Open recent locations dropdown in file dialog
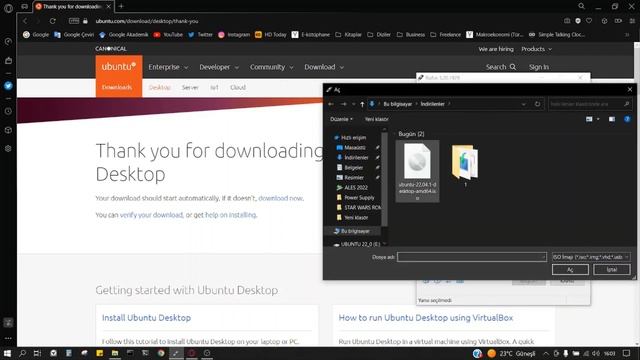 click(x=353, y=104)
